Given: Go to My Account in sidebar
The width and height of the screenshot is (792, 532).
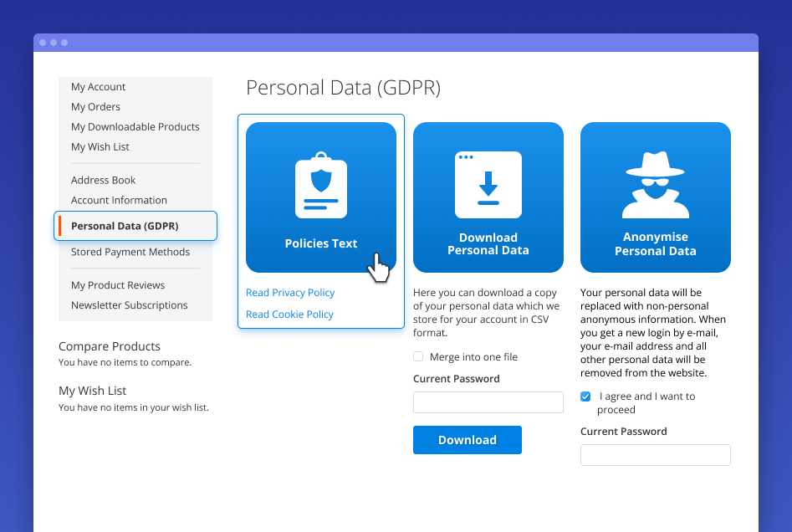Looking at the screenshot, I should [x=99, y=87].
